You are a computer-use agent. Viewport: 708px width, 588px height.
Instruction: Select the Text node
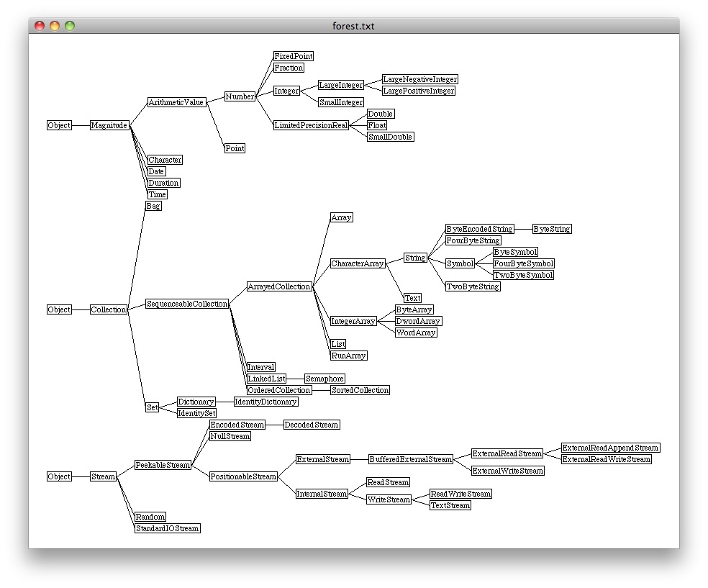coord(413,298)
